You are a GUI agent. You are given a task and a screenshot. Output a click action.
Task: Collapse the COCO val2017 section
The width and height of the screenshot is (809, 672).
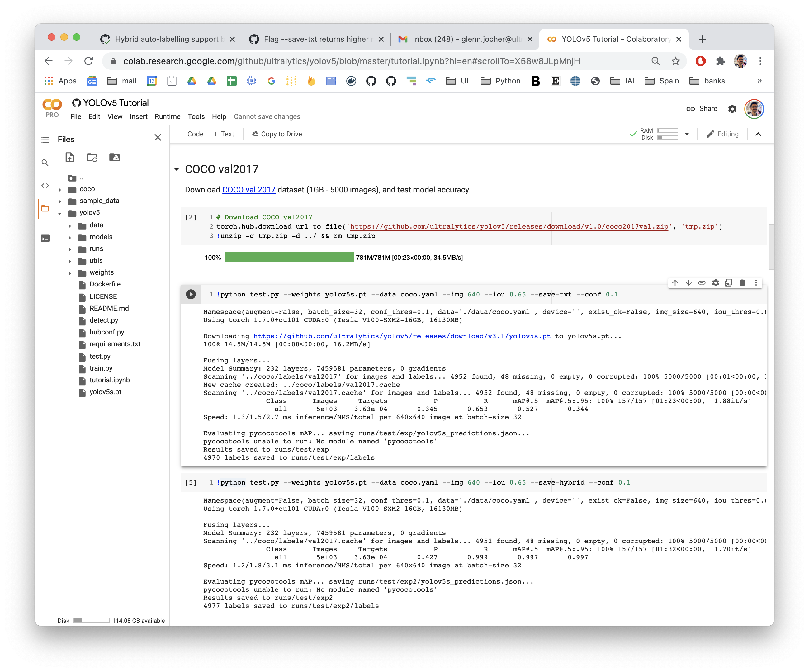(177, 169)
